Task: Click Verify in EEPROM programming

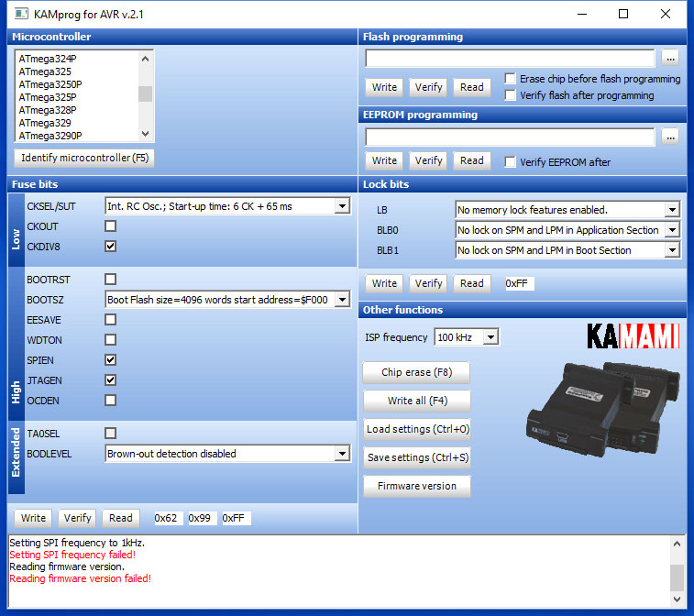Action: click(x=428, y=160)
